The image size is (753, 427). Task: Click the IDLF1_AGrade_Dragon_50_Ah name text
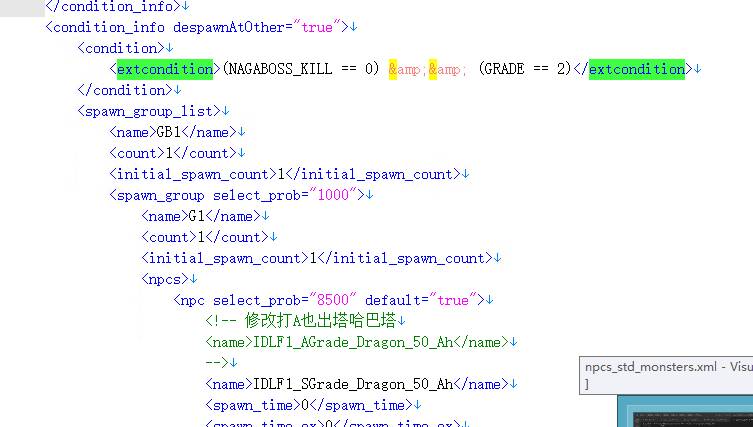(x=352, y=342)
